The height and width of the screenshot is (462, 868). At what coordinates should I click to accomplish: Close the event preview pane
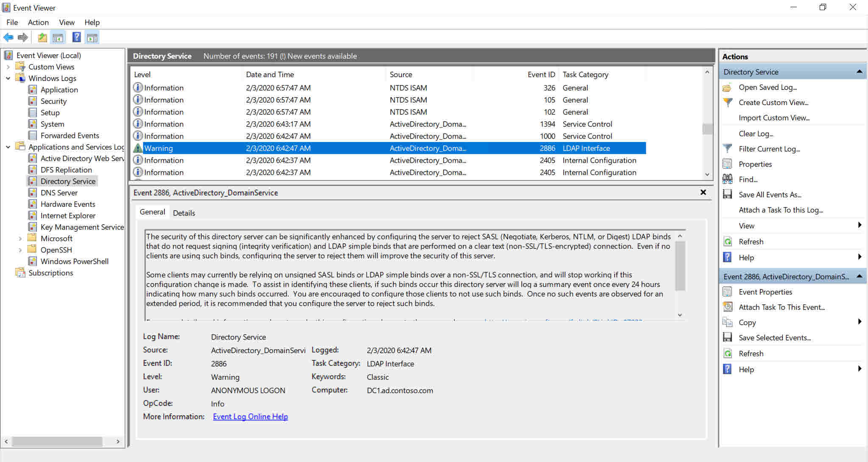(x=703, y=192)
